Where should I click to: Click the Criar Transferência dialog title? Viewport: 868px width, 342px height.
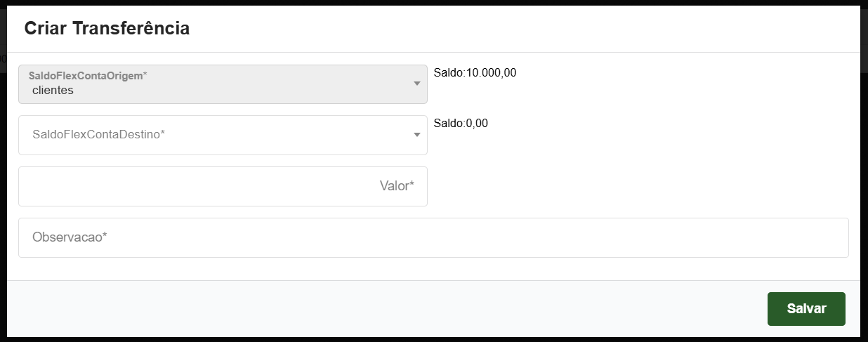[x=107, y=29]
